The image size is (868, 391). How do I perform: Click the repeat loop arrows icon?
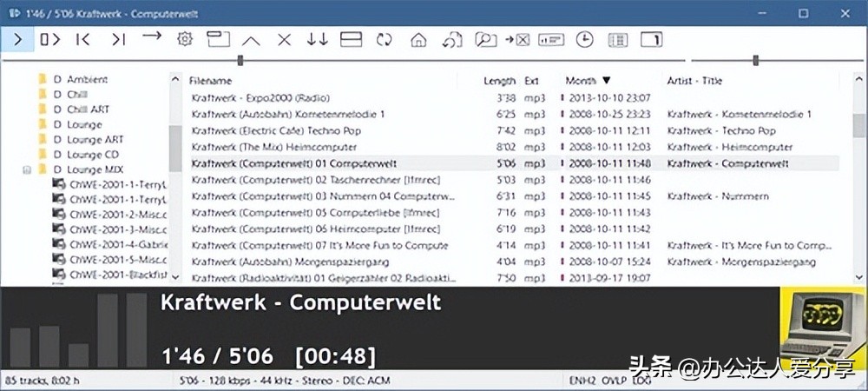(x=385, y=40)
